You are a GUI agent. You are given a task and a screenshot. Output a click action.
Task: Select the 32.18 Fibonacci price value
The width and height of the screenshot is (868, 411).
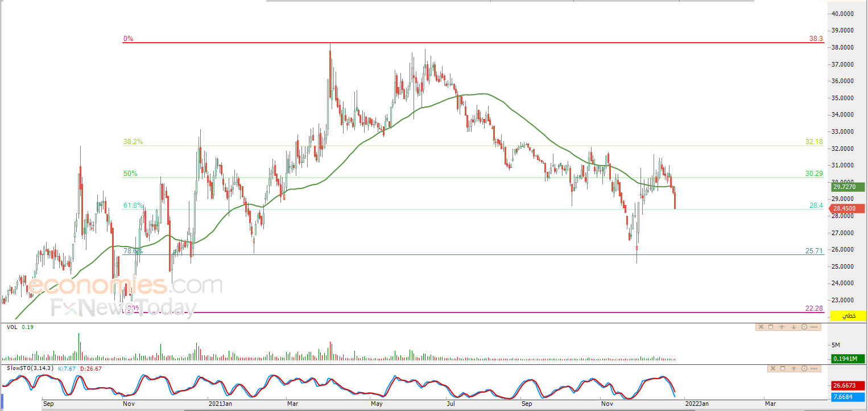click(815, 141)
